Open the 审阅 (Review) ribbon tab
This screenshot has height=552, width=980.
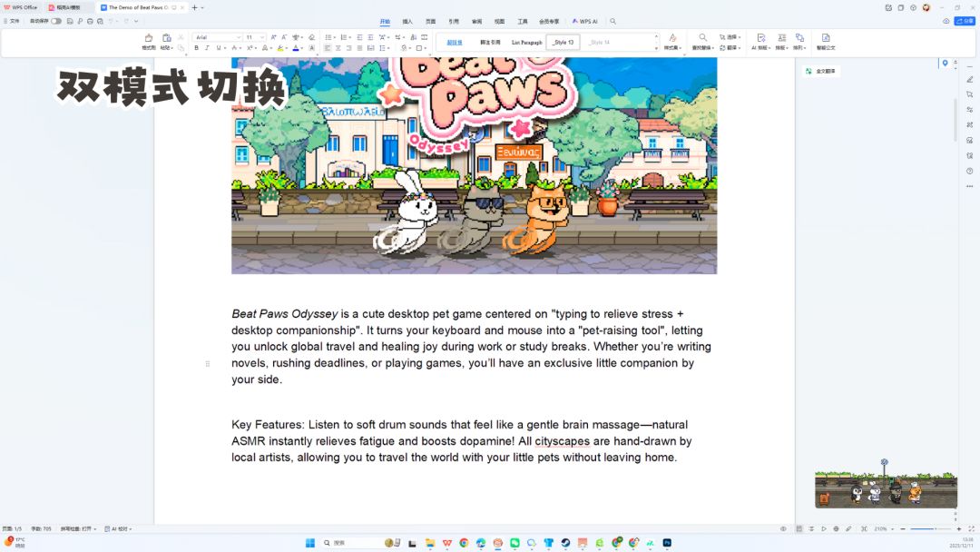point(477,21)
